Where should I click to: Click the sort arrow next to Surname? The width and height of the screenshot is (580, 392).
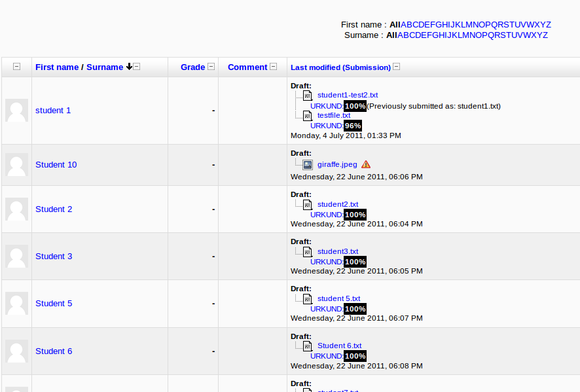click(x=129, y=67)
